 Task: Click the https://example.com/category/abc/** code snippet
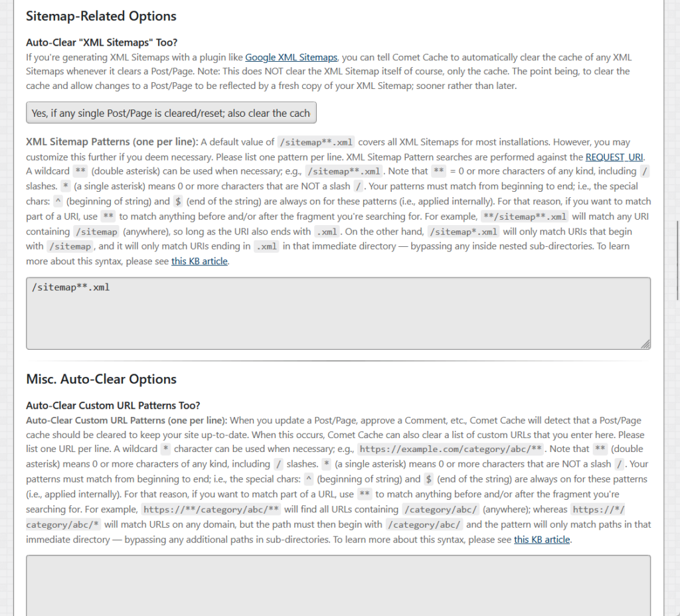coord(451,449)
